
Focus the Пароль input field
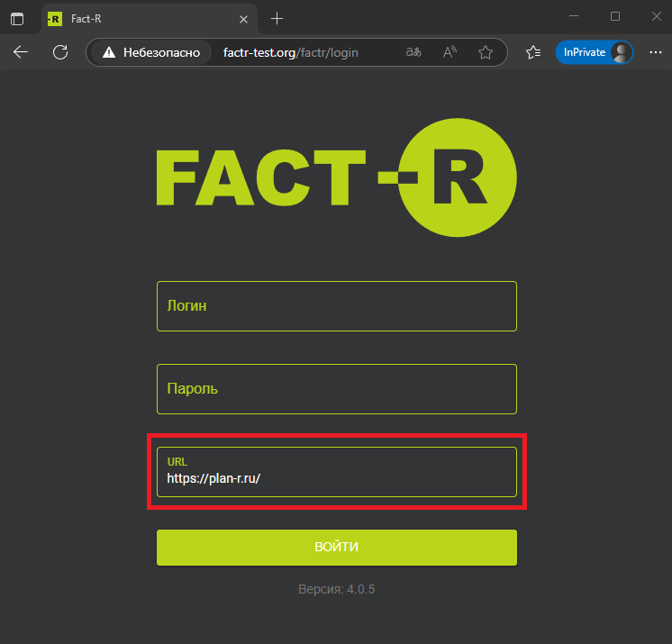(x=336, y=389)
